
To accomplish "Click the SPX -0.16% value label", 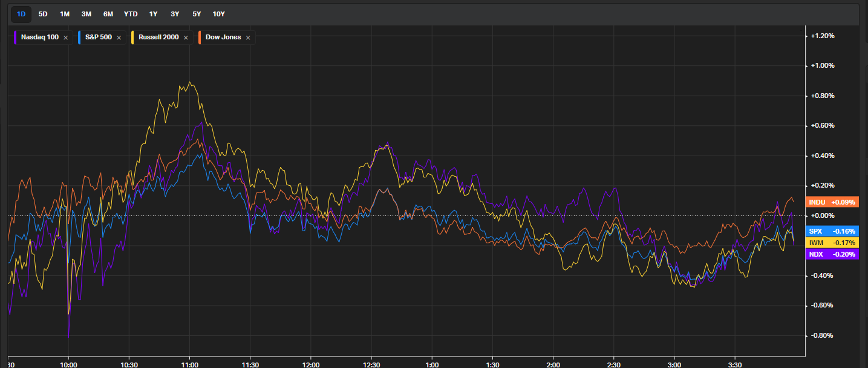I will point(832,231).
